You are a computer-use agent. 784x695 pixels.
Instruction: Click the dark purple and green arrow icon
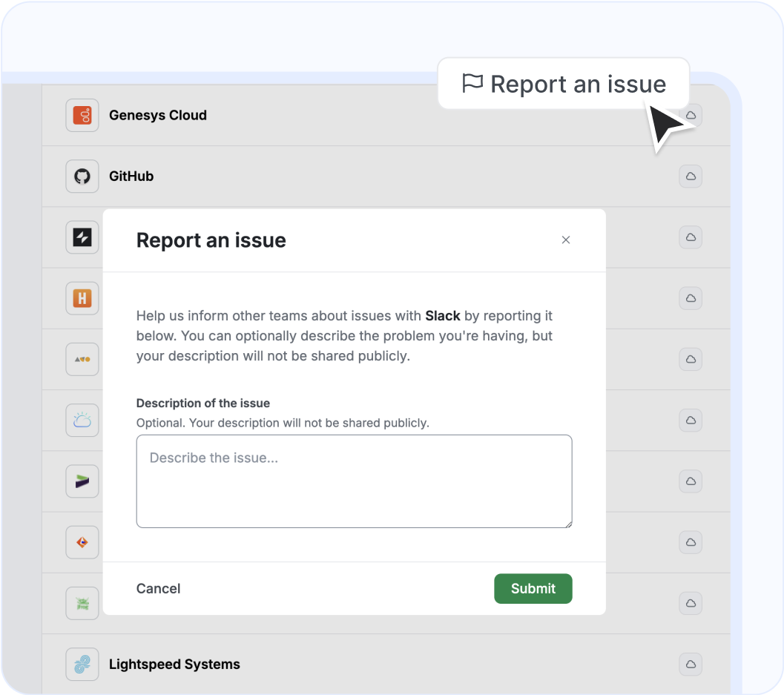[82, 481]
